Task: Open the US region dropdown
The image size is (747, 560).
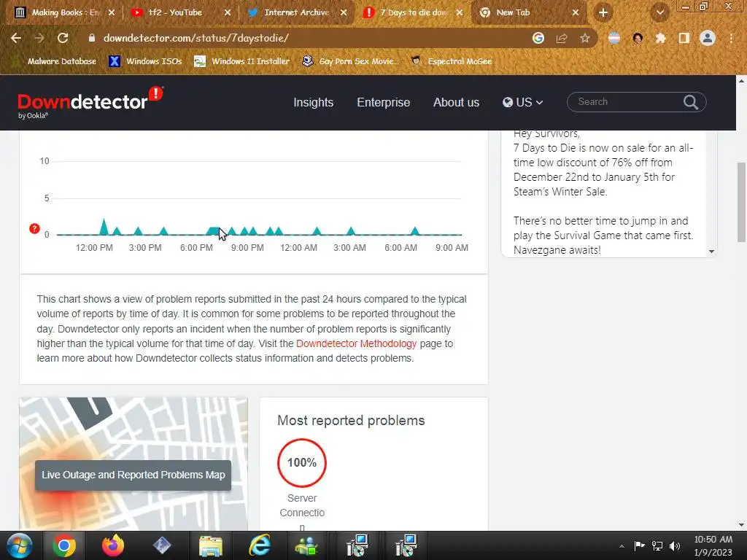Action: [x=522, y=102]
